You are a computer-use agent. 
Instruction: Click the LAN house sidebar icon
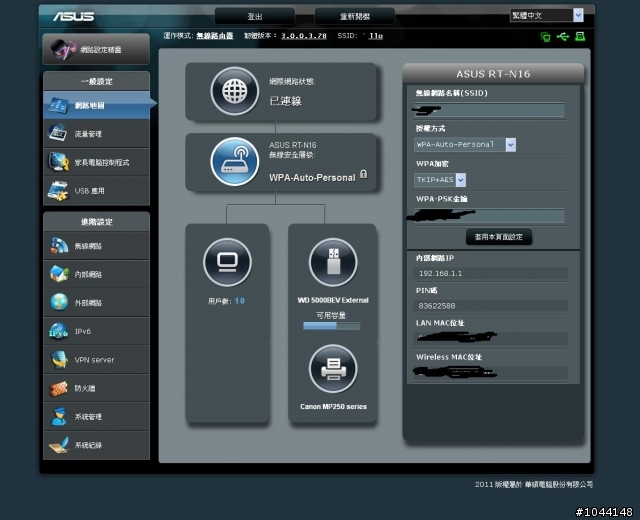[59, 274]
